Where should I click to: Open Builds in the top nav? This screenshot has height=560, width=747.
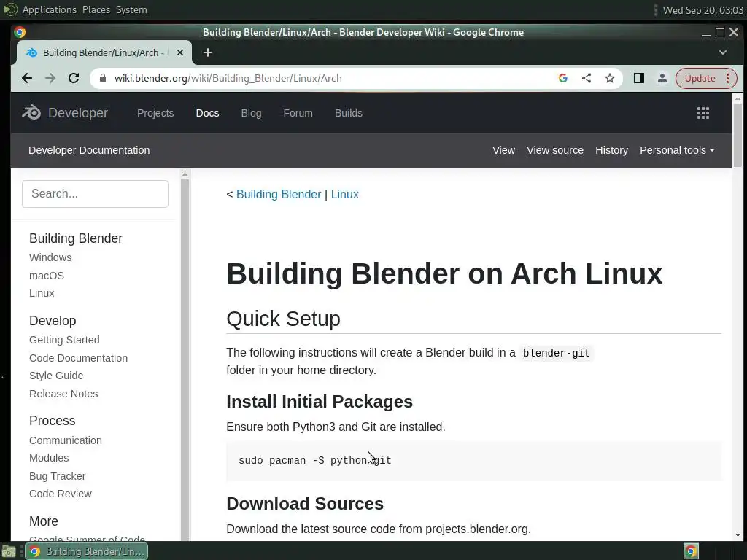point(348,113)
